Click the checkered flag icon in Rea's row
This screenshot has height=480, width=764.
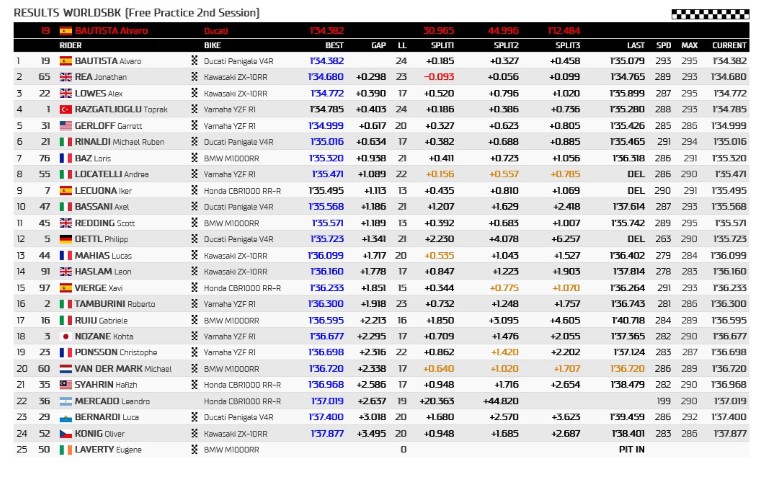[195, 77]
